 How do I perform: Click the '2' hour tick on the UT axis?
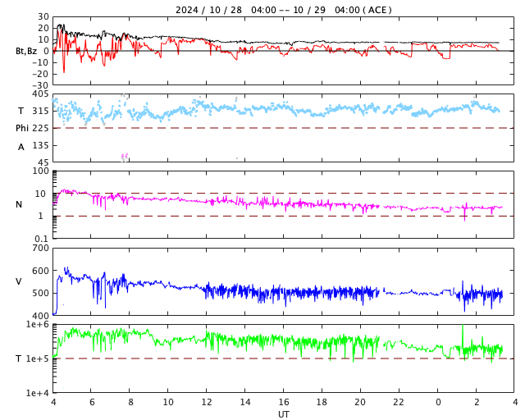point(477,402)
